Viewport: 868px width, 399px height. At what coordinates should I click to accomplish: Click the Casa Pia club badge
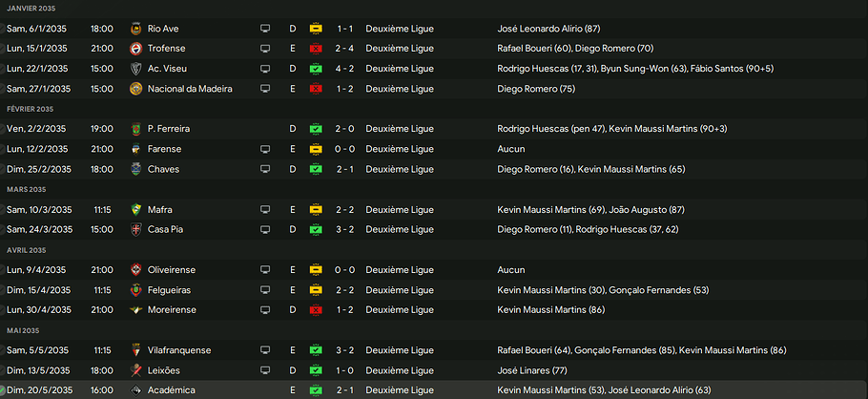136,229
